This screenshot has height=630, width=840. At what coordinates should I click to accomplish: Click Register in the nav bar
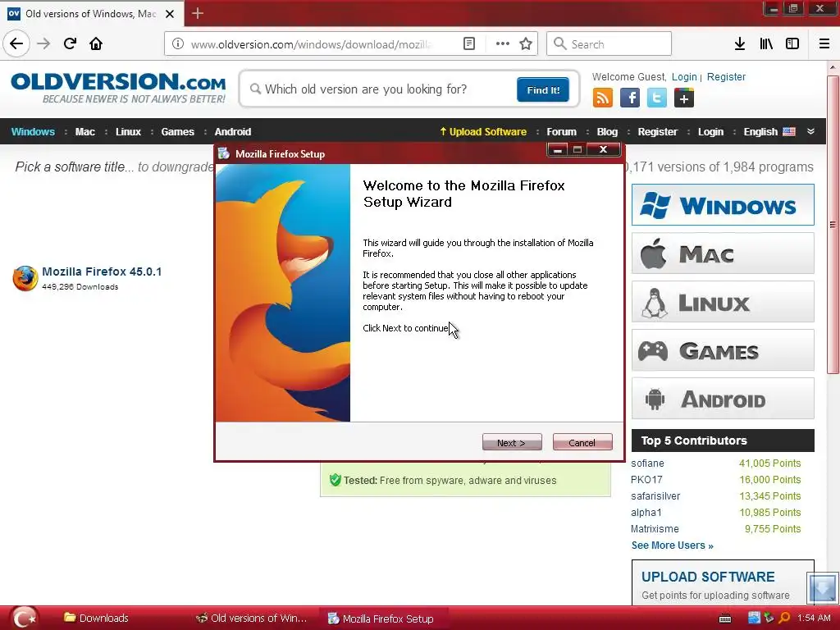pyautogui.click(x=657, y=132)
